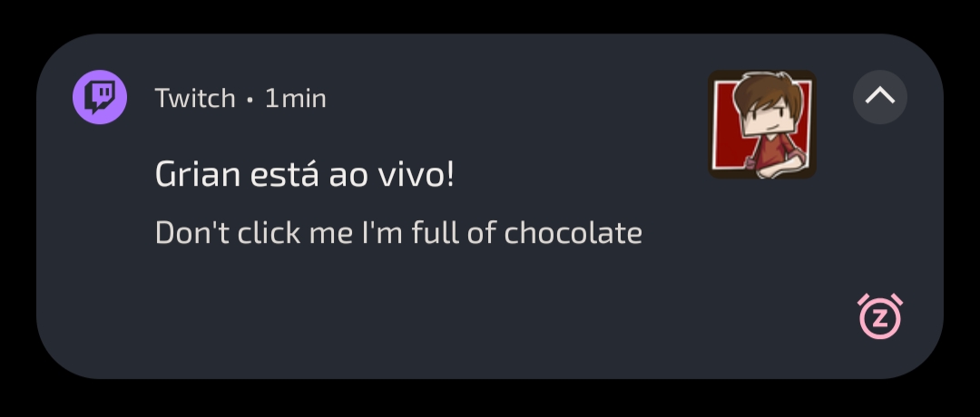This screenshot has width=980, height=417.
Task: Click the purple Twitch app icon
Action: tap(100, 97)
